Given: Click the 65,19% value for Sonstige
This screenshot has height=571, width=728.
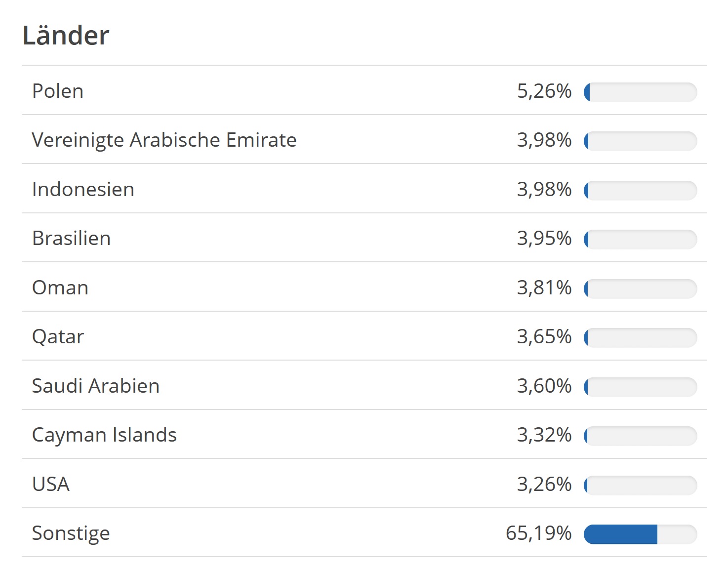Looking at the screenshot, I should 538,533.
